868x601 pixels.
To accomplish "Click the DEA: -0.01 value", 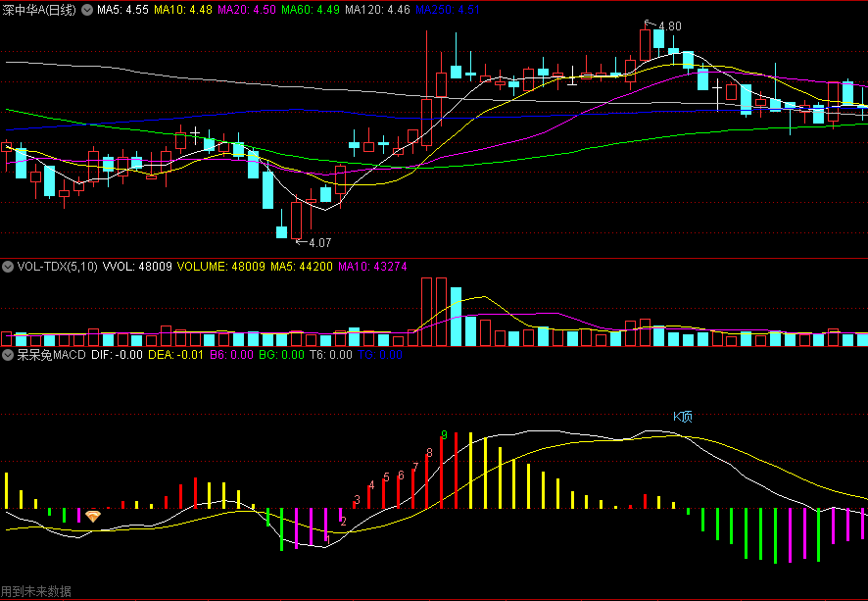I will pyautogui.click(x=176, y=355).
